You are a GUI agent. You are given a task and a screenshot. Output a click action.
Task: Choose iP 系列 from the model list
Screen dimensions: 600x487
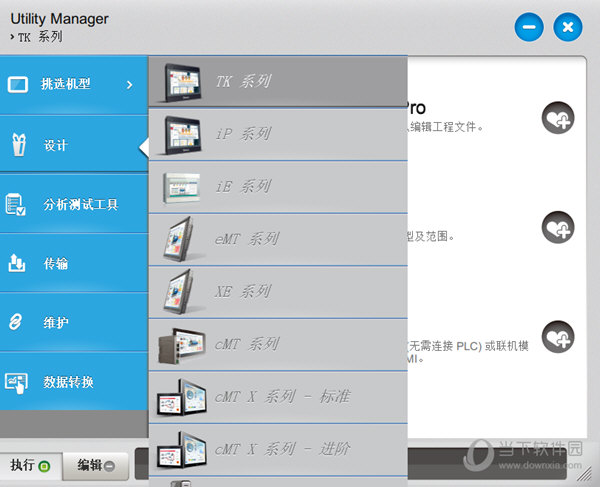point(278,134)
